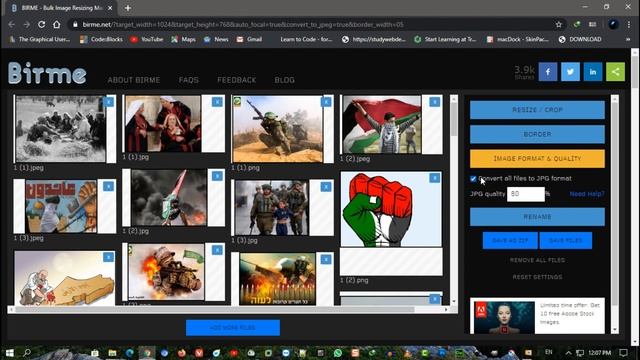Image resolution: width=640 pixels, height=360 pixels.
Task: Go back to the previous page
Action: (x=11, y=24)
